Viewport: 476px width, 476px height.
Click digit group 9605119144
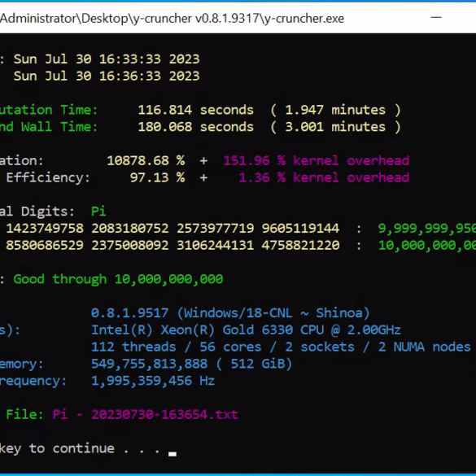click(x=300, y=229)
